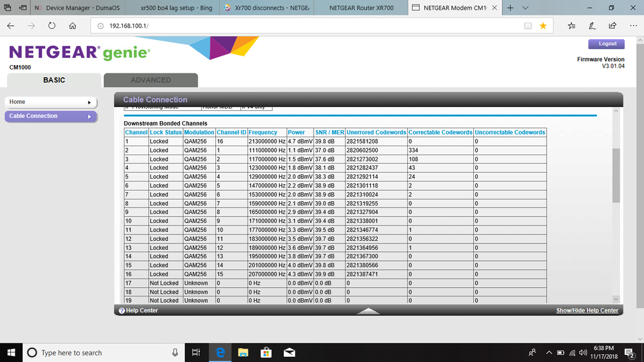Image resolution: width=644 pixels, height=362 pixels.
Task: Switch to NETGEAR Router XR700 browser tab
Action: (361, 8)
